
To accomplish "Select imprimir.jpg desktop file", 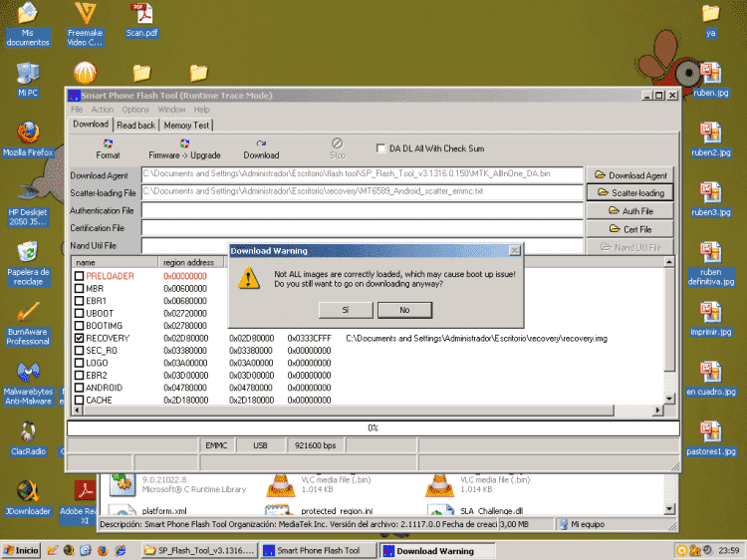I will 711,319.
